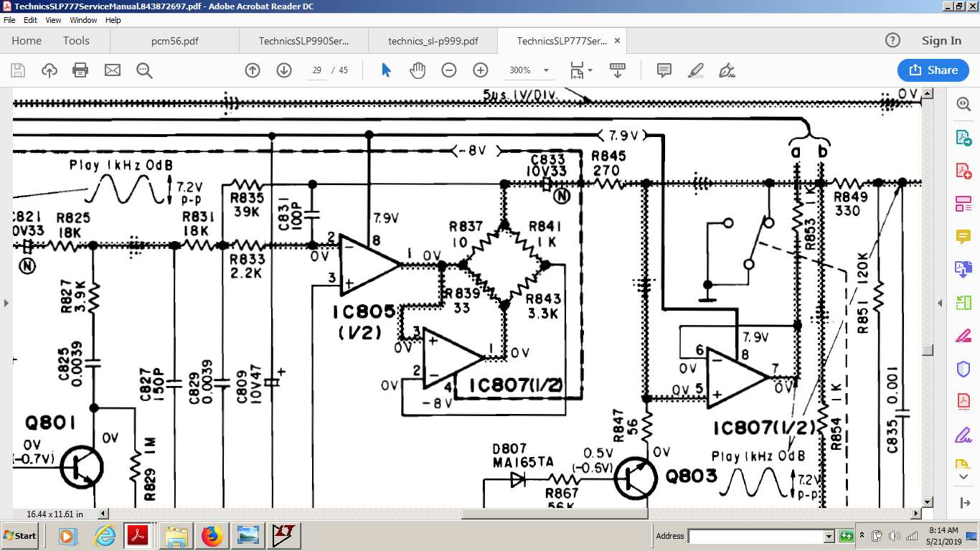This screenshot has width=980, height=551.
Task: Go to the Home view
Action: (x=27, y=41)
